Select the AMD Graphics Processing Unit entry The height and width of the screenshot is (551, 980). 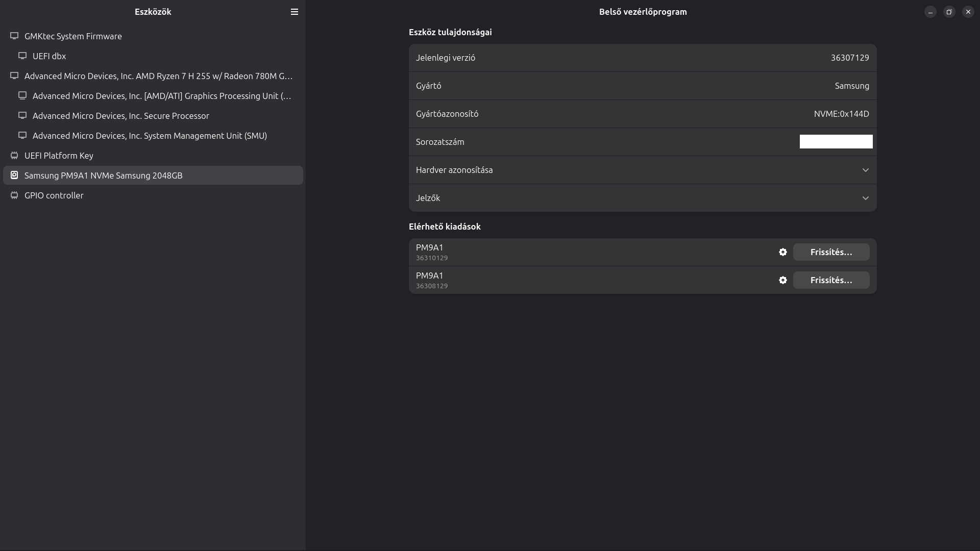161,96
